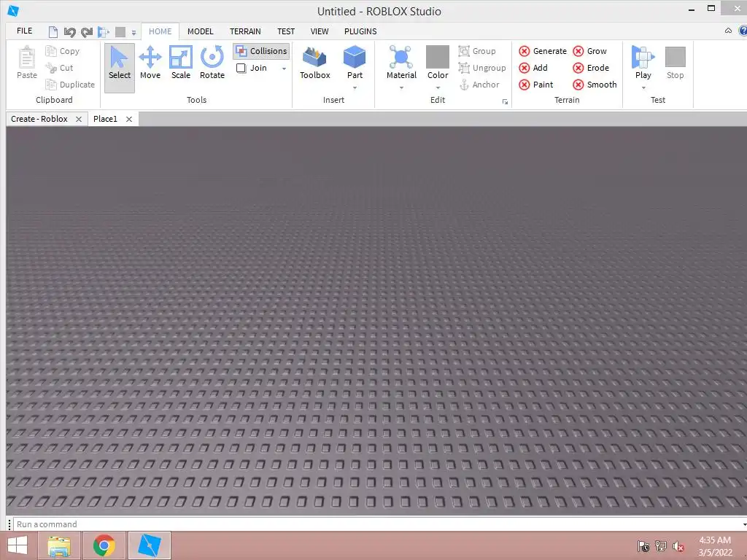Click the Erode terrain tool
This screenshot has width=747, height=560.
[x=591, y=68]
